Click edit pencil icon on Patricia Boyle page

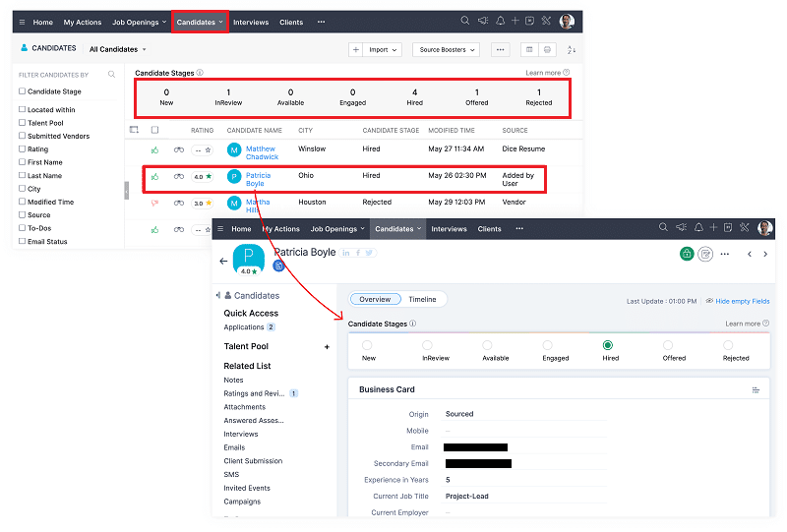[x=705, y=254]
